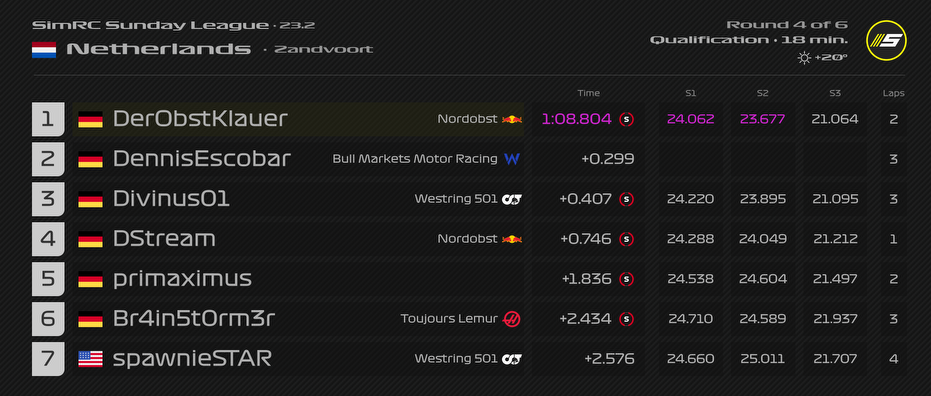Click the AlphaTauri logo in Divinus01's row

pyautogui.click(x=512, y=199)
